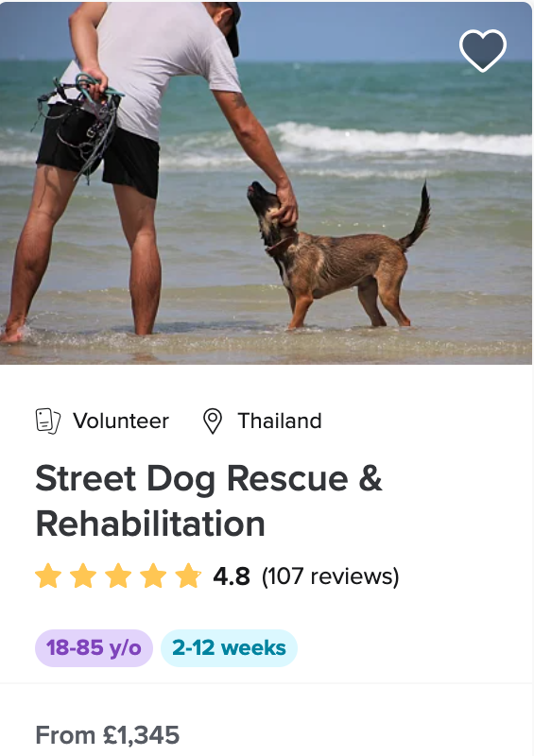Click the first rating star
The image size is (534, 756).
click(x=48, y=576)
